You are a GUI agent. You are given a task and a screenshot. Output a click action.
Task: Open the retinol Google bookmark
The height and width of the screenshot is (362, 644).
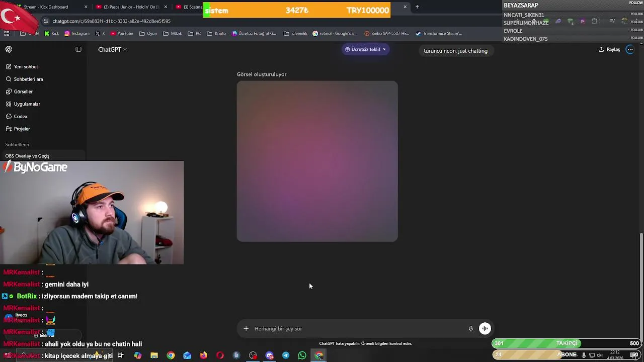335,34
